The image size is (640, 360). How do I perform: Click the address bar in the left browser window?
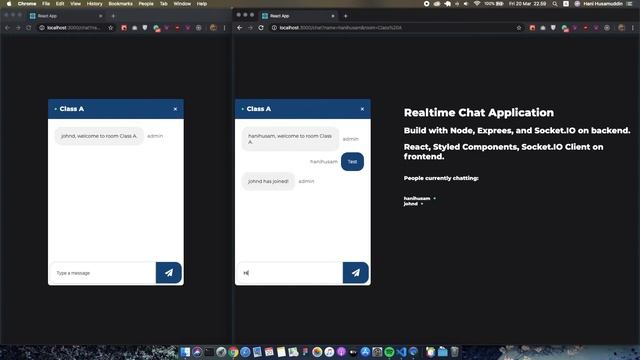(x=76, y=28)
